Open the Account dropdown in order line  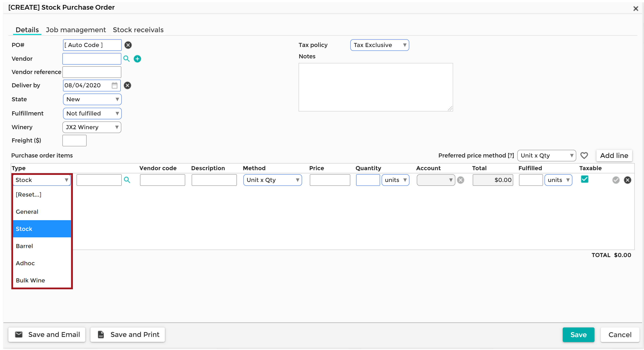coord(436,180)
